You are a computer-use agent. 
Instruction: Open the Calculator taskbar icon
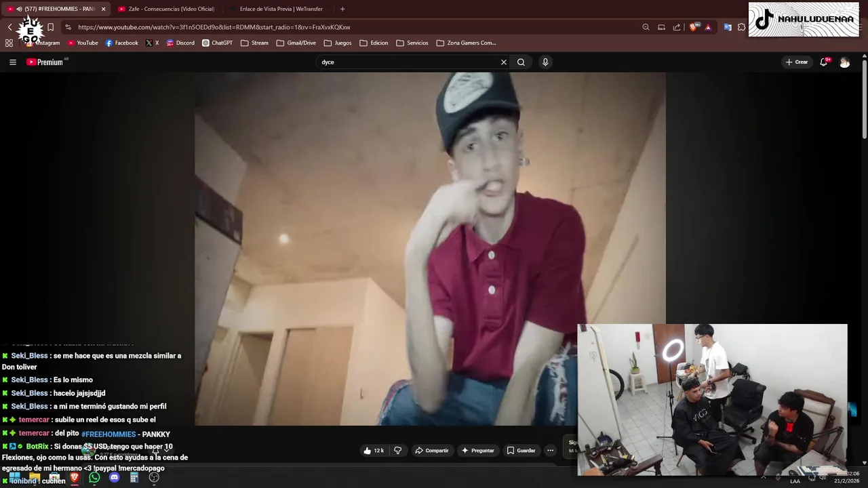click(134, 478)
